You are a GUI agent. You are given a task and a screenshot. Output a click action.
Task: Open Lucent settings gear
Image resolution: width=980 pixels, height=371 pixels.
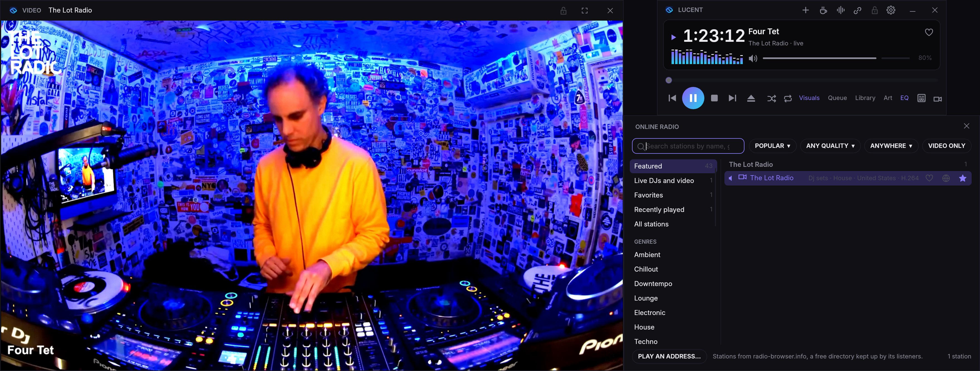[x=891, y=10]
